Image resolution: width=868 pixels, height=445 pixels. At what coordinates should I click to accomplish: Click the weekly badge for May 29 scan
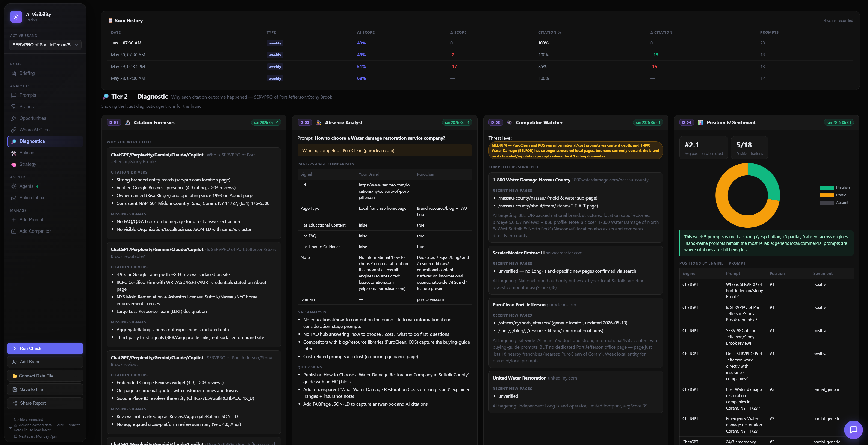[x=275, y=67]
